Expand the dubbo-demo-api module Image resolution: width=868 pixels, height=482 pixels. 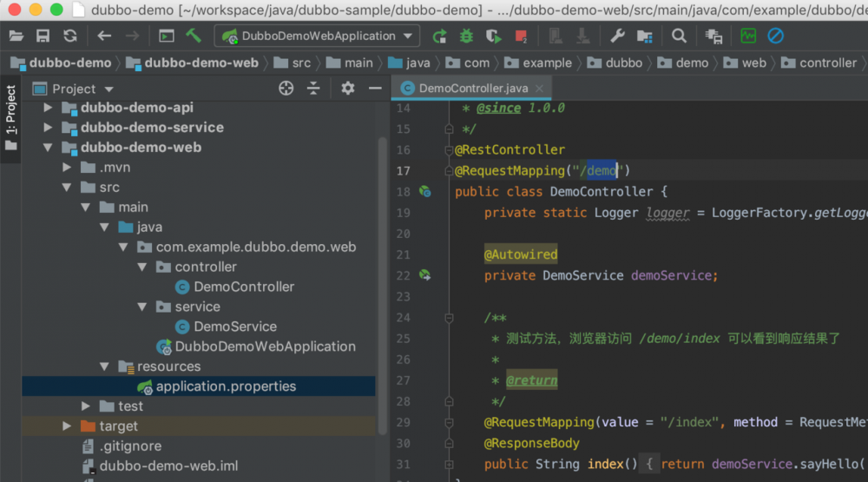coord(49,108)
